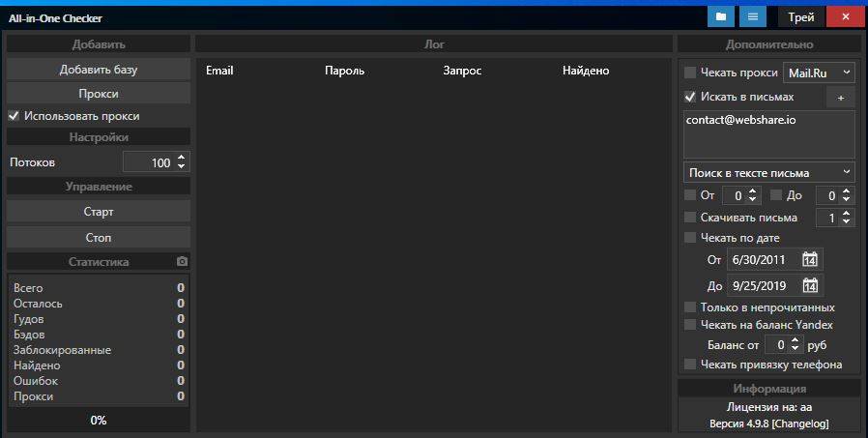
Task: Enable the От count checkbox
Action: [690, 195]
